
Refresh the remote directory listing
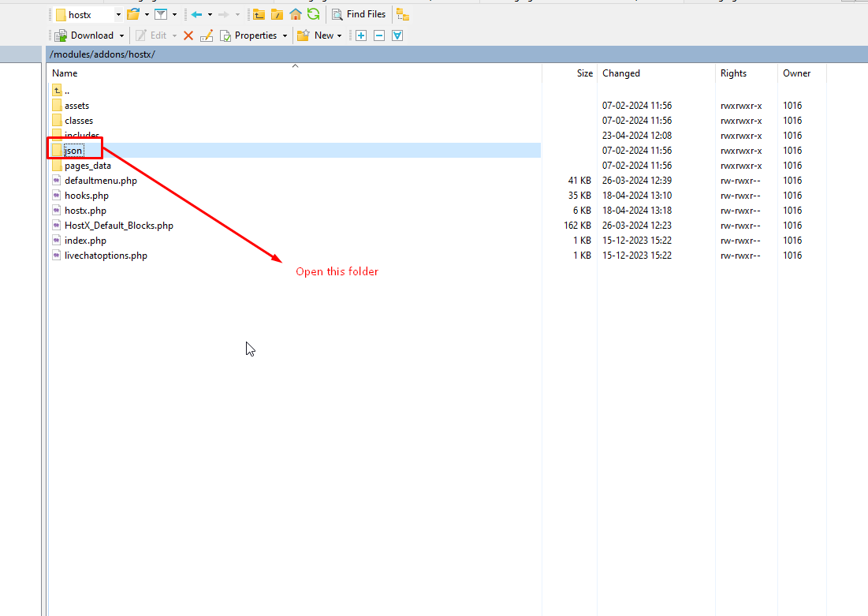pos(313,14)
